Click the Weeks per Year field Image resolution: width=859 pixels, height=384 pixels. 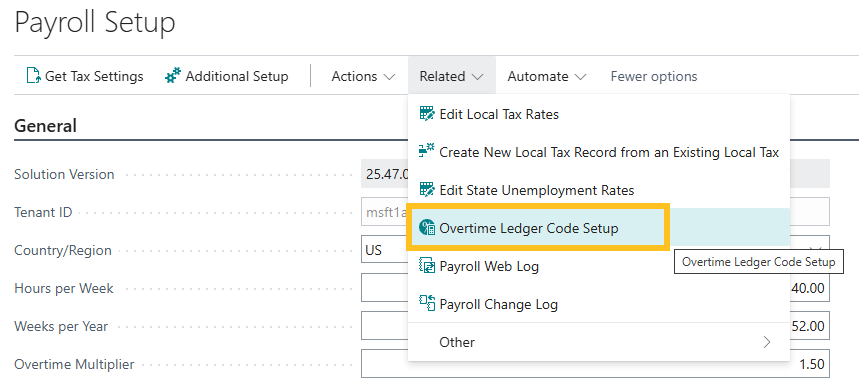[x=595, y=326]
